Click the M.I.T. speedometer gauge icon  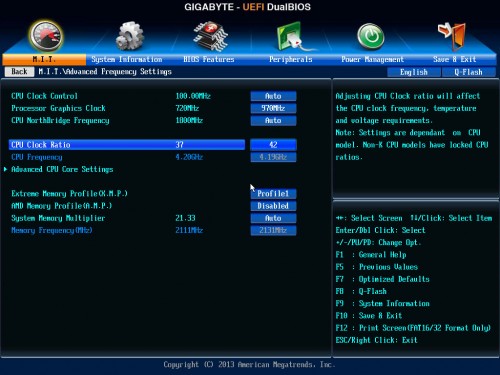click(46, 36)
